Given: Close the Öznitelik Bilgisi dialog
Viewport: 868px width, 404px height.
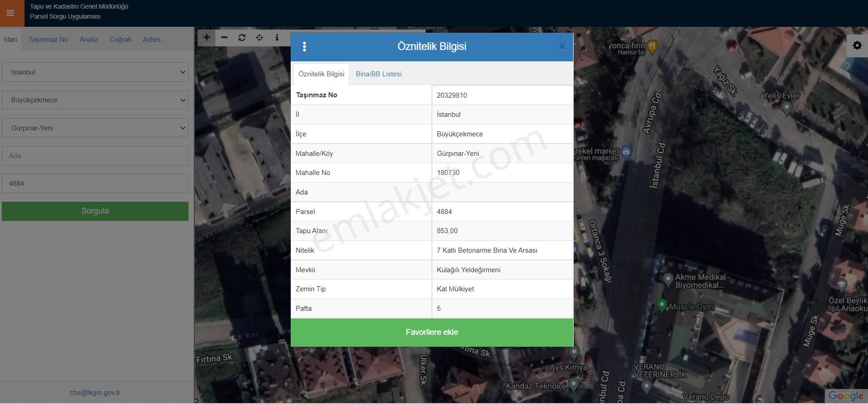Looking at the screenshot, I should pyautogui.click(x=562, y=47).
